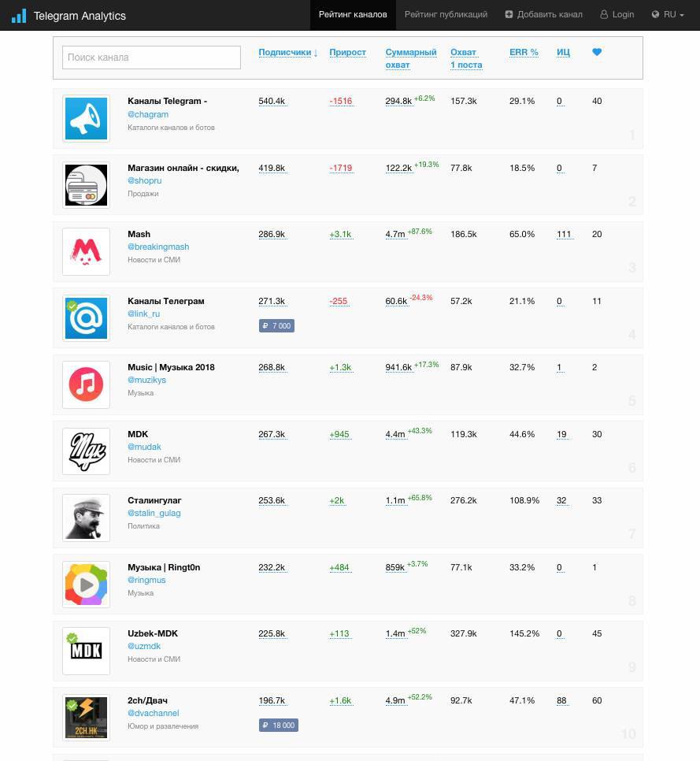Screen dimensions: 700x761
Task: Click the 18 000 ruble price badge
Action: (279, 726)
